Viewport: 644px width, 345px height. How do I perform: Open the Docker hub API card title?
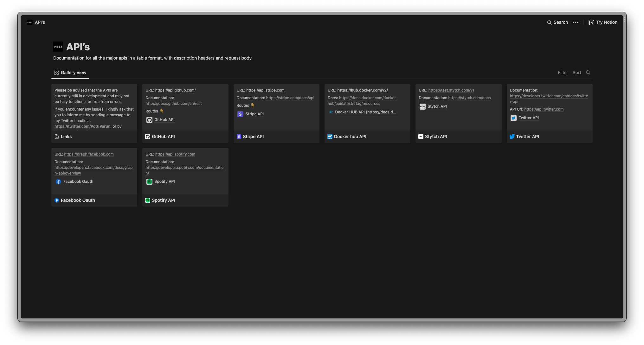pos(350,137)
